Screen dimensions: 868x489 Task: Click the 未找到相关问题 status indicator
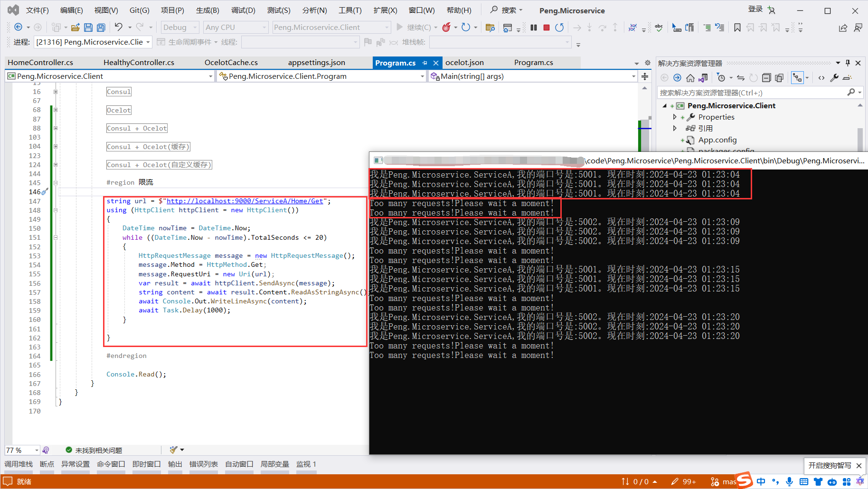94,450
